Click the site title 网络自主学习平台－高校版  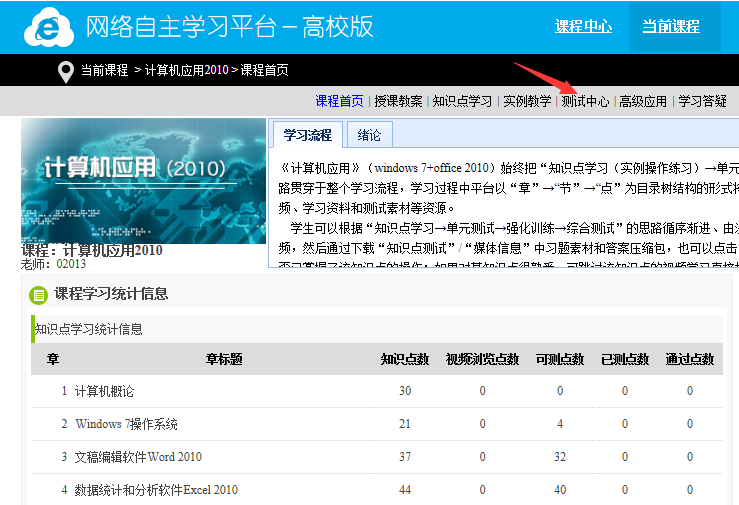[230, 26]
